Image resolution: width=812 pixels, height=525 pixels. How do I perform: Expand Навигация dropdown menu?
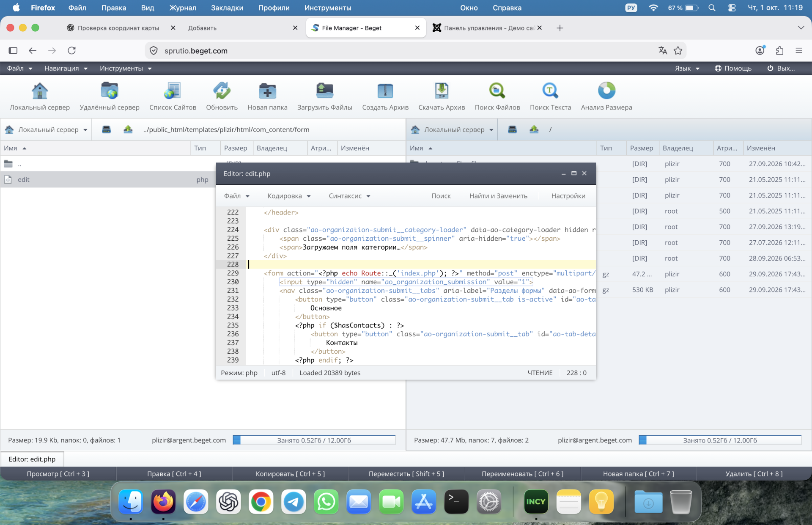66,68
